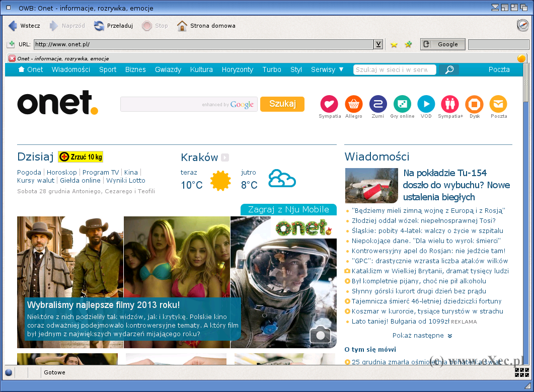Viewport: 534px width, 392px height.
Task: Click the Wstecz back arrow icon
Action: (x=13, y=26)
